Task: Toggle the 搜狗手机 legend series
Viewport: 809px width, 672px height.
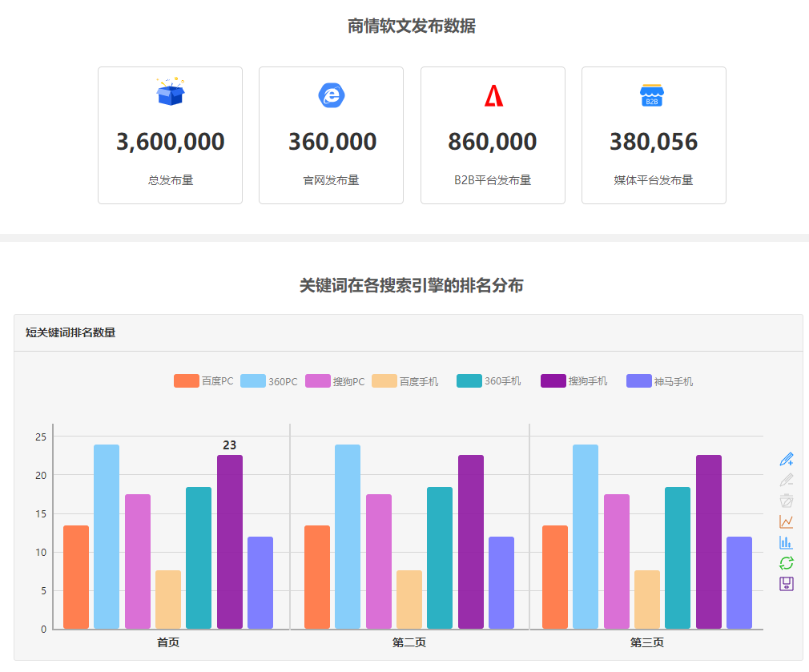Action: [x=574, y=381]
